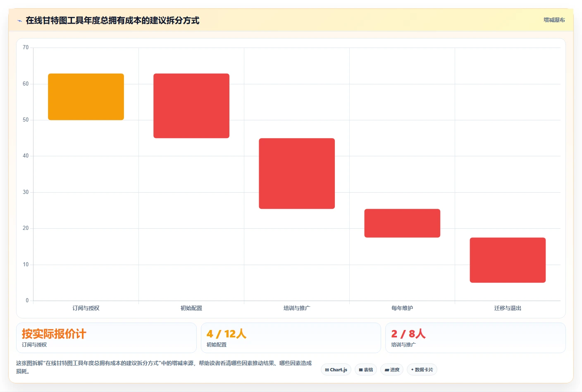The image size is (582, 392).
Task: Click the lightning icon beside the chart title
Action: point(19,21)
